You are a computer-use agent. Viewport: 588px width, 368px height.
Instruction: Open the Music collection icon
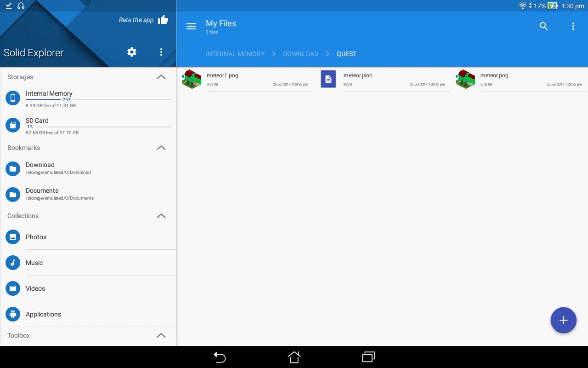tap(13, 263)
